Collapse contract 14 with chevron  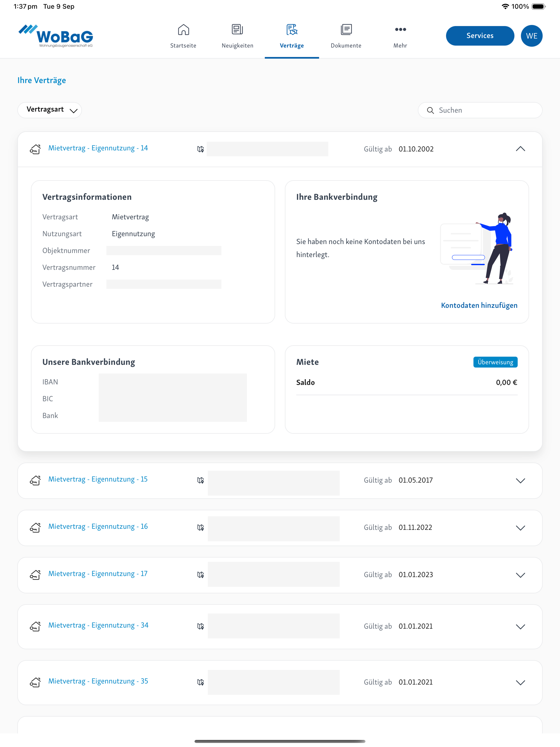520,149
